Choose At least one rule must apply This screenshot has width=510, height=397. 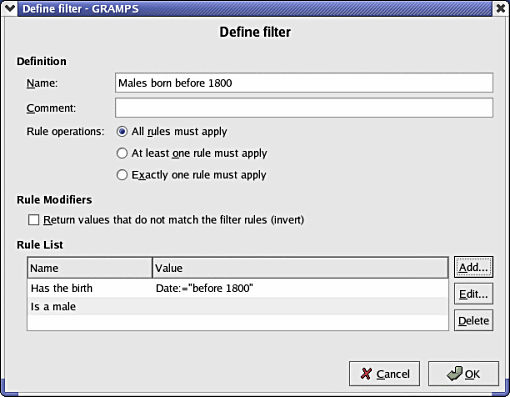122,153
